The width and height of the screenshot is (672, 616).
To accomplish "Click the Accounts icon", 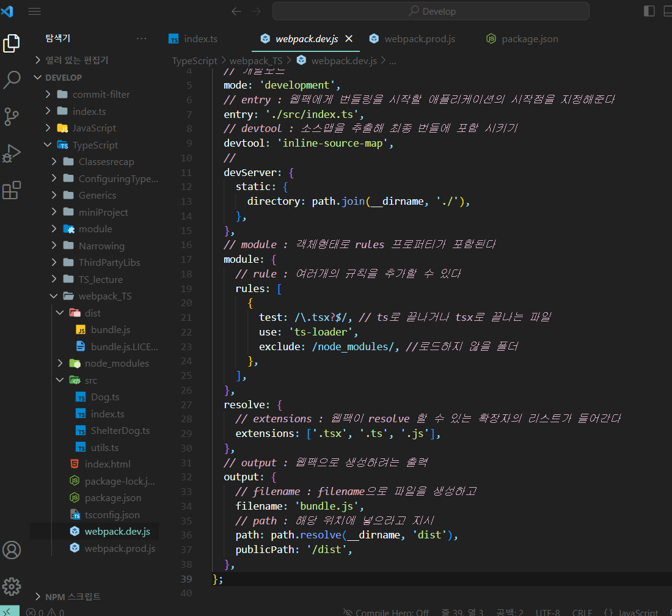I will click(x=12, y=550).
